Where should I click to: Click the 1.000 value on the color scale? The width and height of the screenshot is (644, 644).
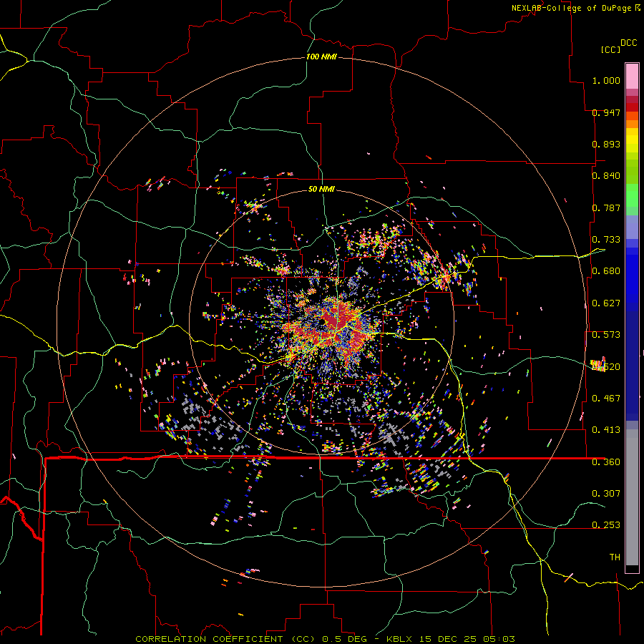[x=606, y=80]
